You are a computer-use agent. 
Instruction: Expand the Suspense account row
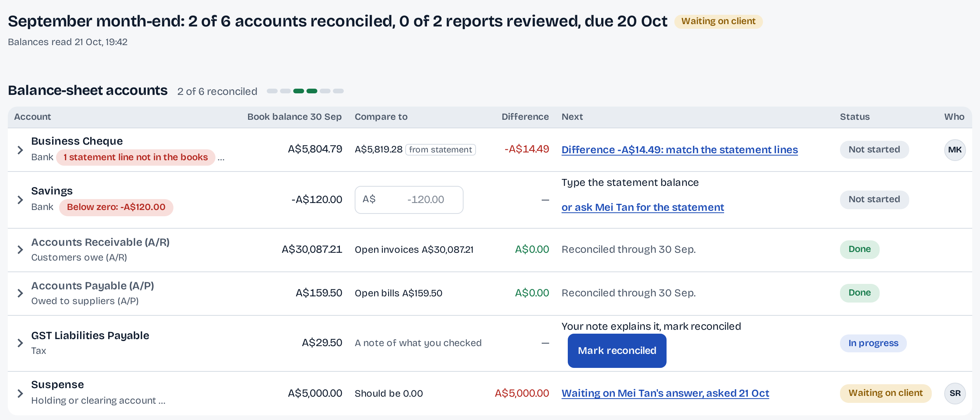coord(20,393)
